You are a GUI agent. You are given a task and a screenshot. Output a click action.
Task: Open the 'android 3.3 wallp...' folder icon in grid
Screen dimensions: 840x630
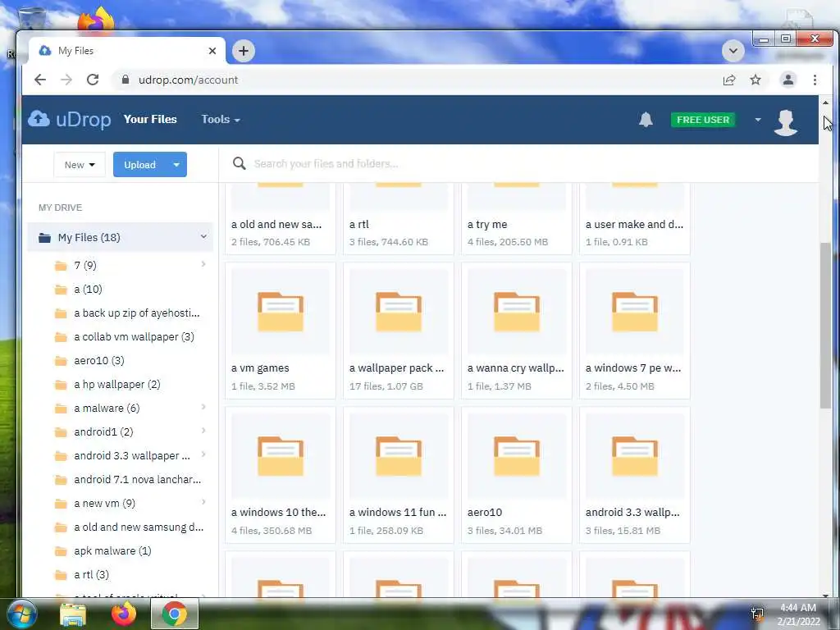(635, 456)
